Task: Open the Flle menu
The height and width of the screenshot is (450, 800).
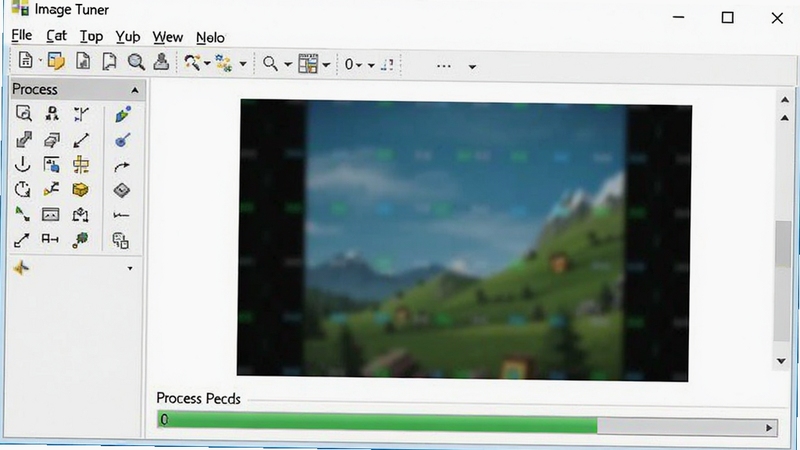Action: (22, 35)
